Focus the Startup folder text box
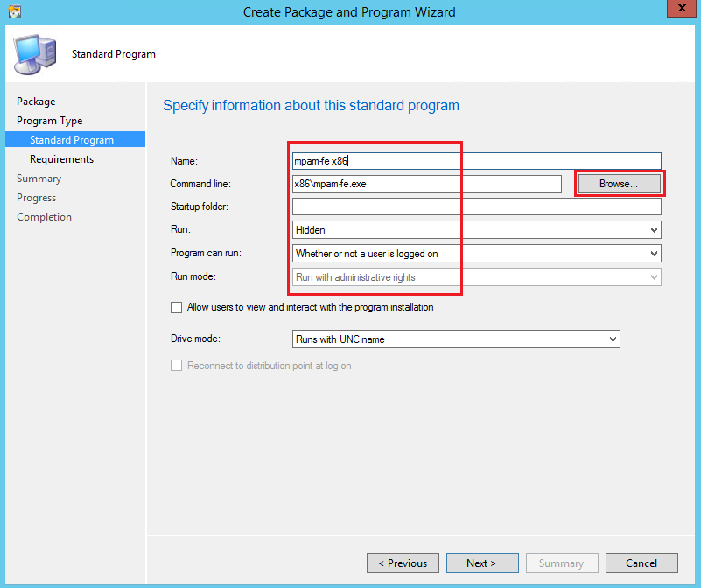 (476, 207)
